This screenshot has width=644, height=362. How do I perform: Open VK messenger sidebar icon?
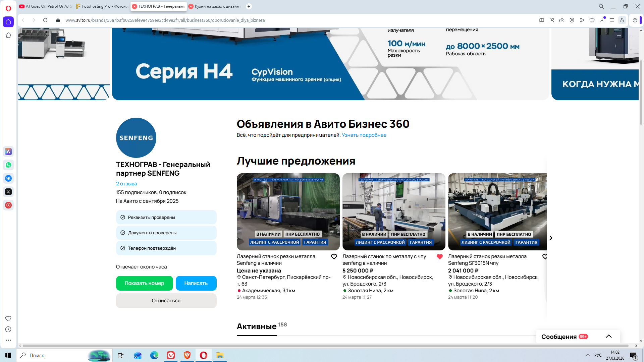point(8,178)
